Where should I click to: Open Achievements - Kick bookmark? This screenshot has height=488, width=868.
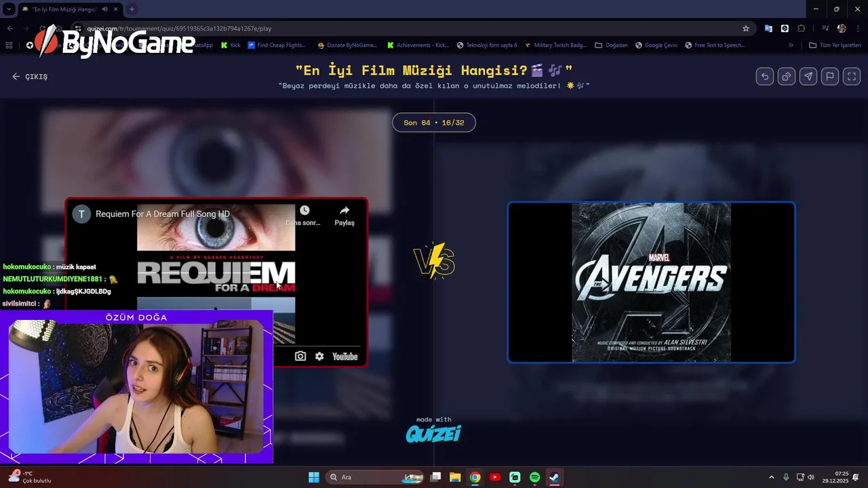[x=418, y=45]
